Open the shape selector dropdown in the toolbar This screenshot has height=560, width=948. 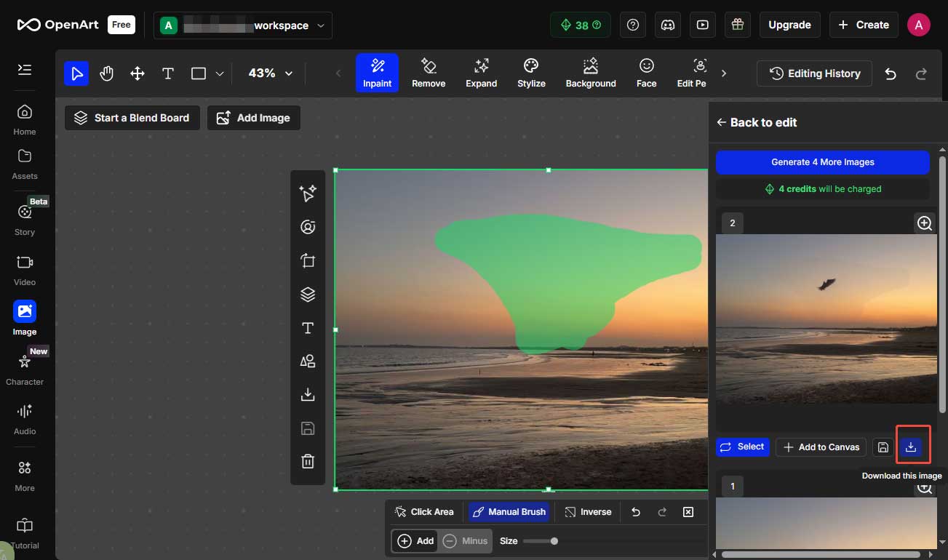tap(220, 73)
